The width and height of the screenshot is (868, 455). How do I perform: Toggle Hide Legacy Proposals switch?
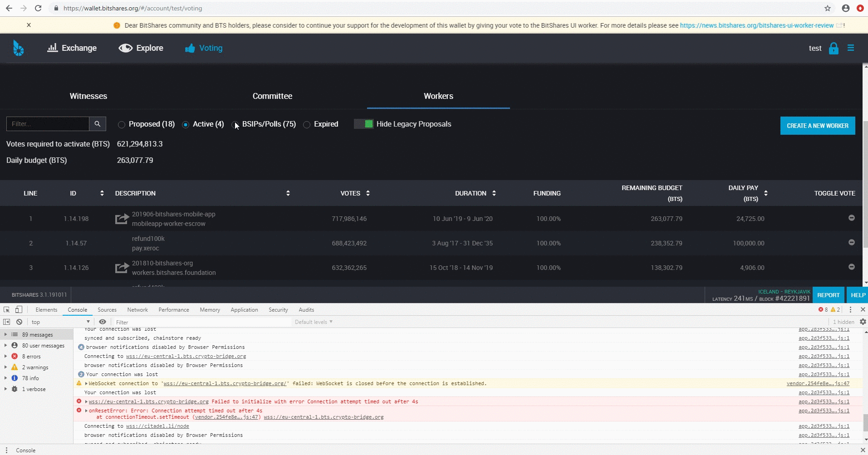tap(363, 124)
